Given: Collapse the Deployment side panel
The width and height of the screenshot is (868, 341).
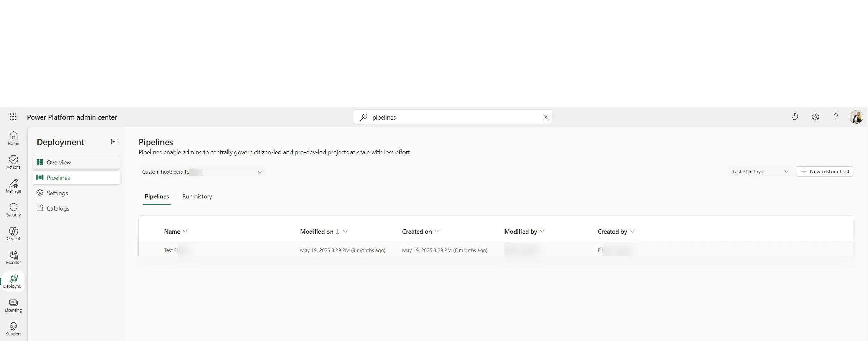Looking at the screenshot, I should pyautogui.click(x=115, y=141).
